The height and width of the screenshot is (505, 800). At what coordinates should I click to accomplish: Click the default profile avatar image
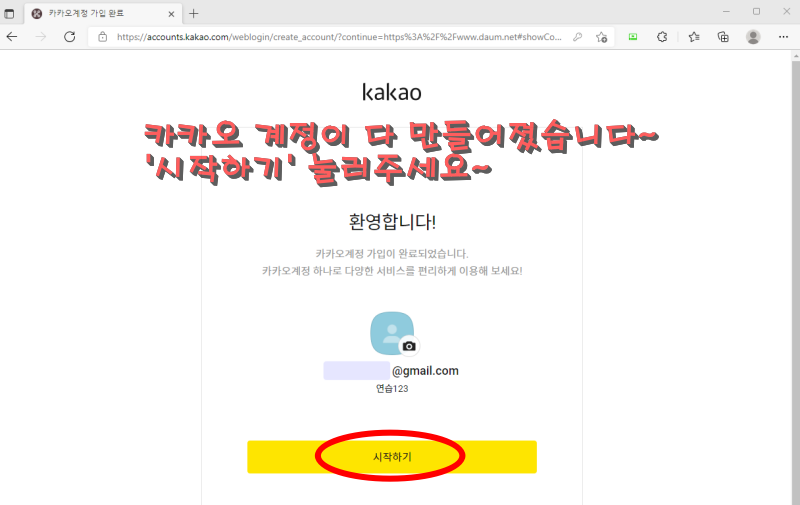[391, 333]
